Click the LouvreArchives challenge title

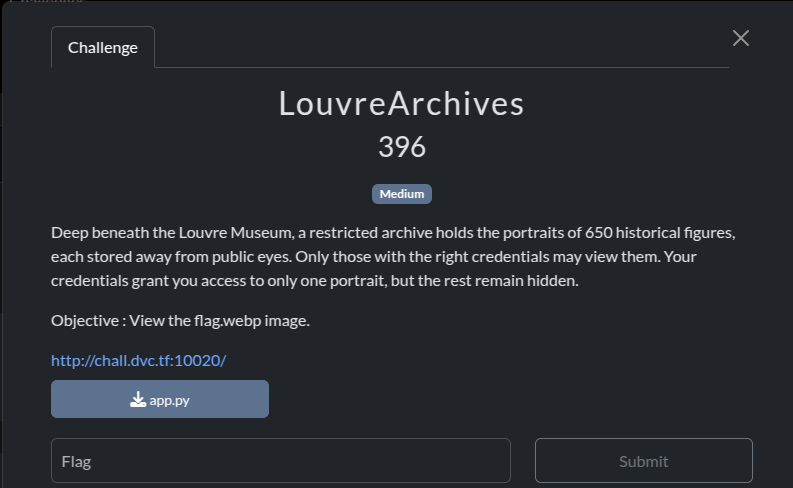pyautogui.click(x=402, y=103)
